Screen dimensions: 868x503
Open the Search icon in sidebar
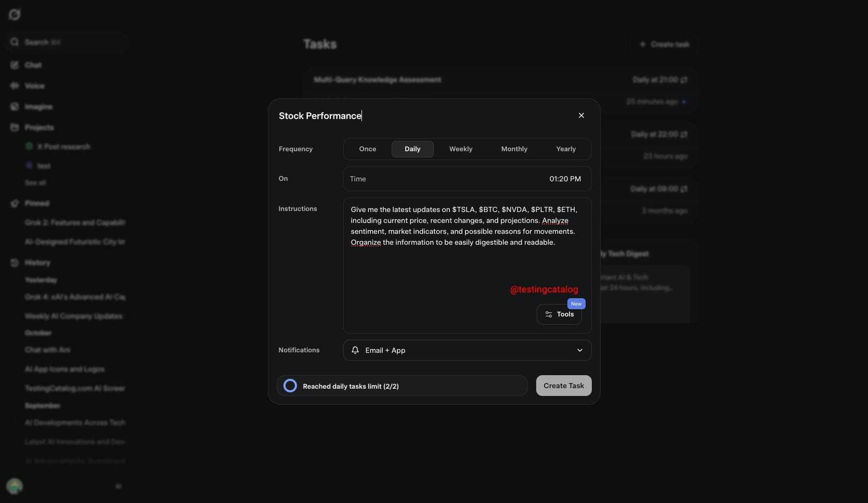point(15,42)
